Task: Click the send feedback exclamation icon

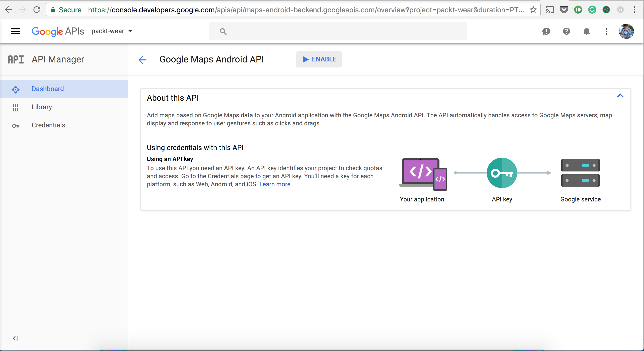Action: [546, 31]
